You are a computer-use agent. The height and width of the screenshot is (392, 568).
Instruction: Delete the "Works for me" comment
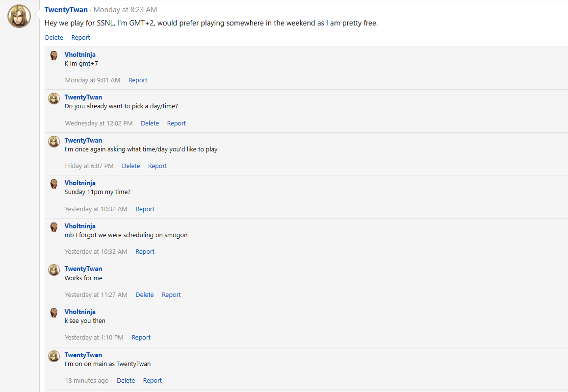pos(145,295)
